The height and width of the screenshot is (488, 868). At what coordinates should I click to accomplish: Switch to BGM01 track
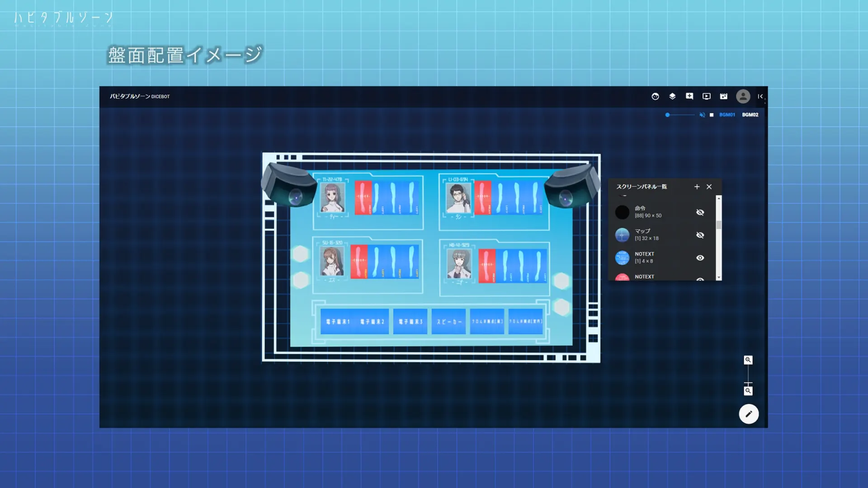[x=727, y=115]
